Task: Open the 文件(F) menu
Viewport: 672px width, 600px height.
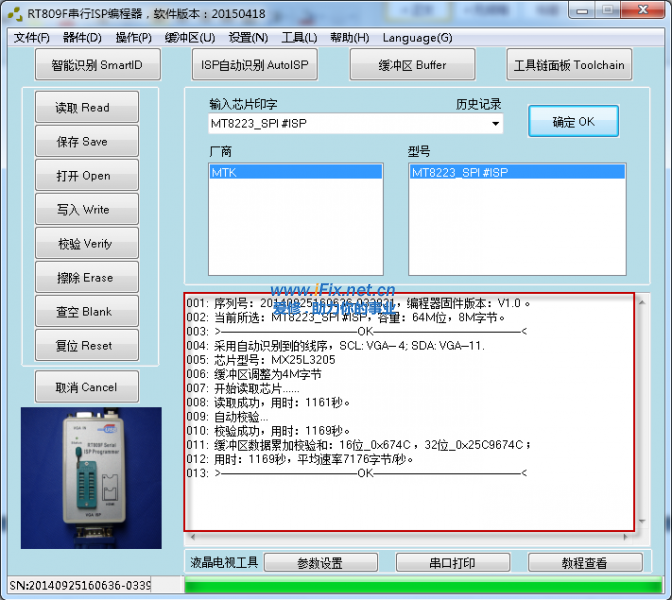Action: pyautogui.click(x=32, y=38)
